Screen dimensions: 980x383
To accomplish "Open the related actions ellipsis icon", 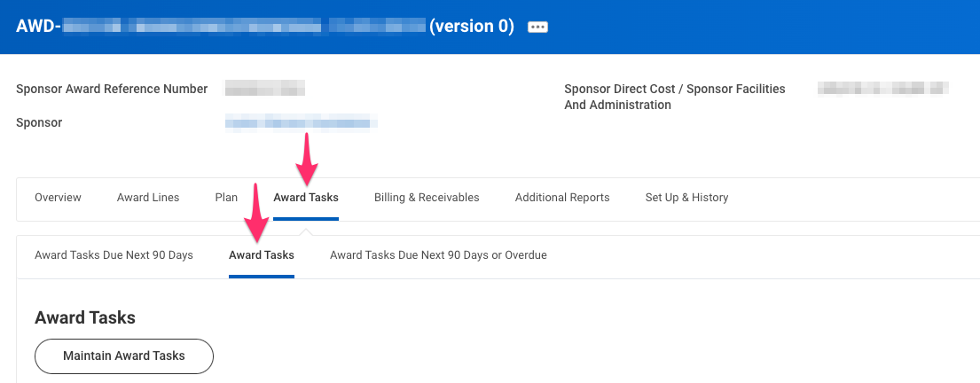I will click(537, 27).
